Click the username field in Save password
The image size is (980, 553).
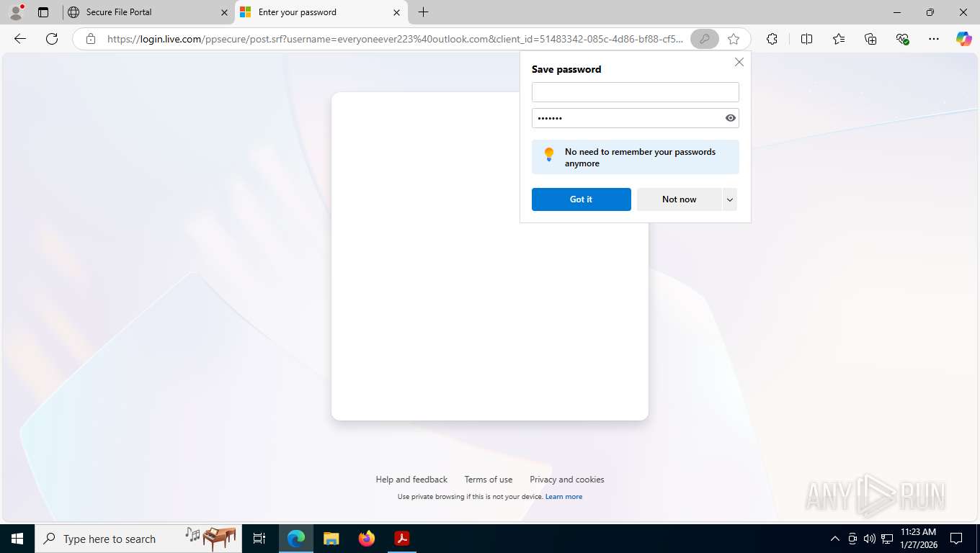(x=635, y=92)
